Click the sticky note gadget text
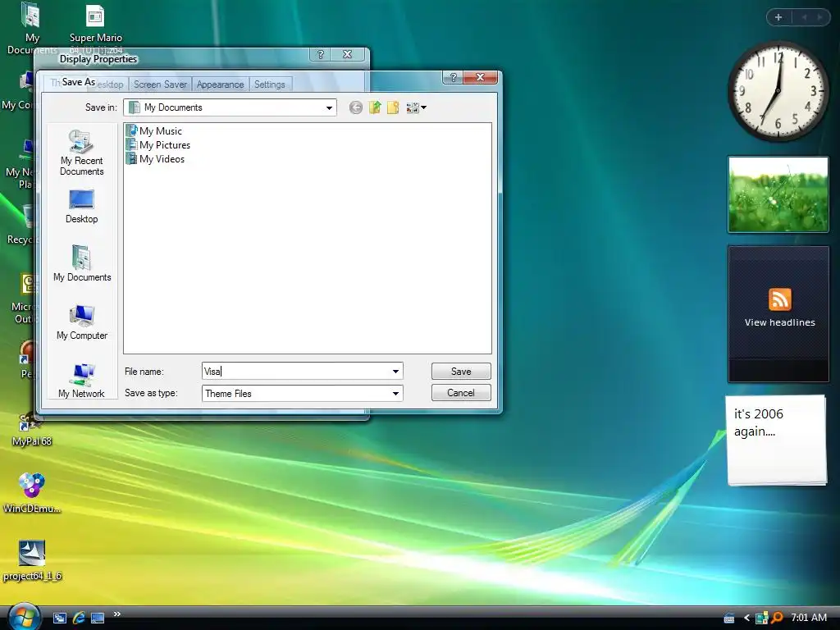Screen dimensions: 840x630 [758, 422]
